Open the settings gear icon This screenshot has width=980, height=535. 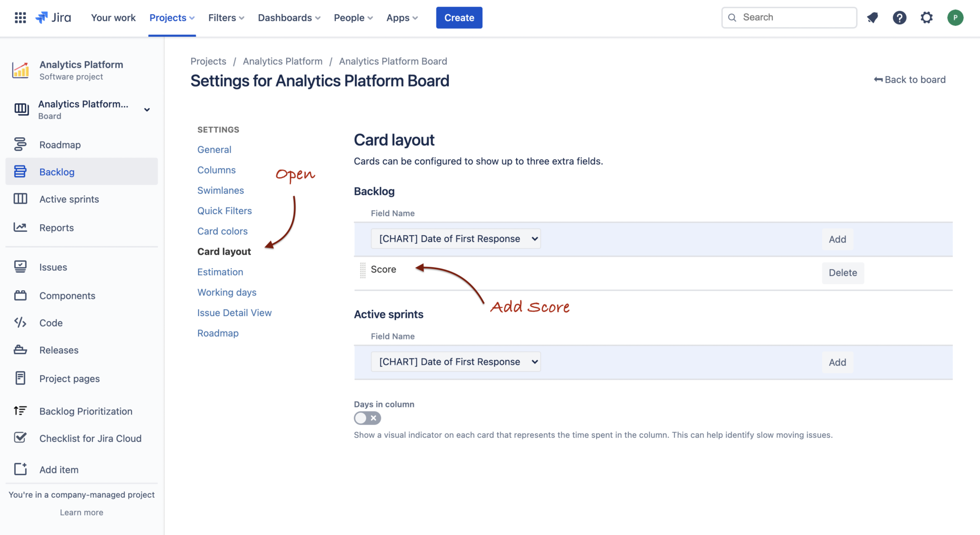point(926,18)
